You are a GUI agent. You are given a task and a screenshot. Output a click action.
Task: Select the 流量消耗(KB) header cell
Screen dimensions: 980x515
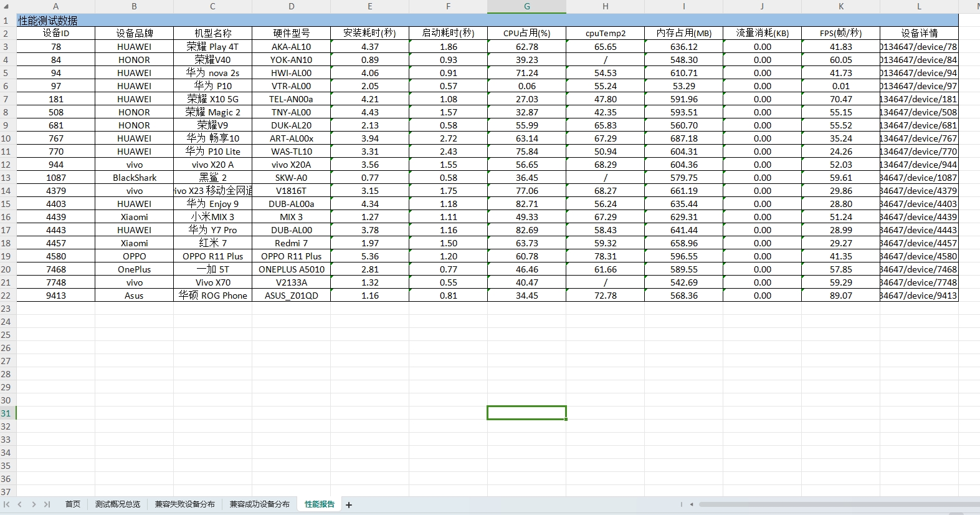point(762,33)
